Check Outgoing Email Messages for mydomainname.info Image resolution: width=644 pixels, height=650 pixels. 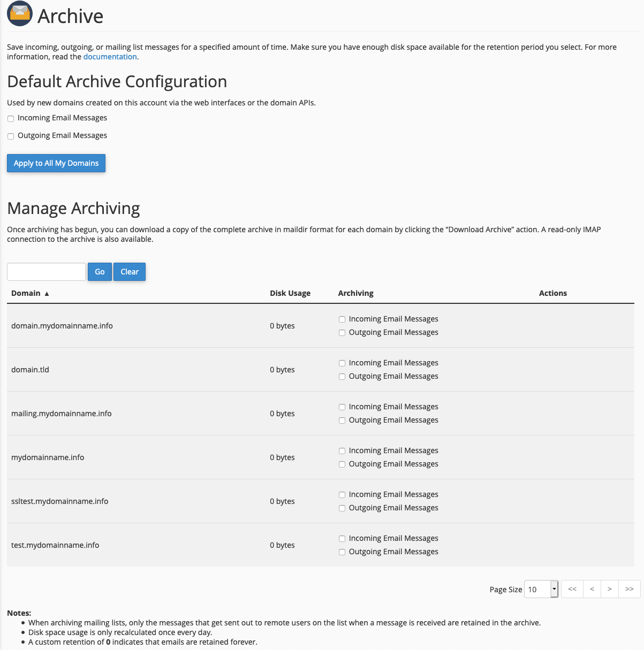pos(342,464)
